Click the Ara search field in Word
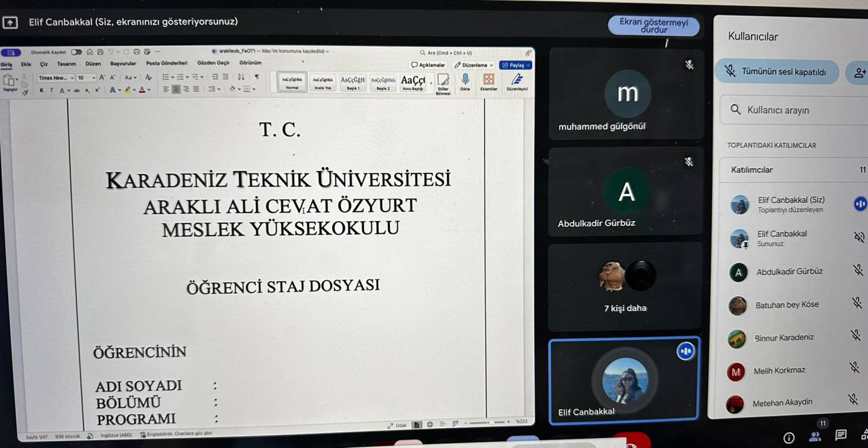This screenshot has height=448, width=868. [x=446, y=53]
